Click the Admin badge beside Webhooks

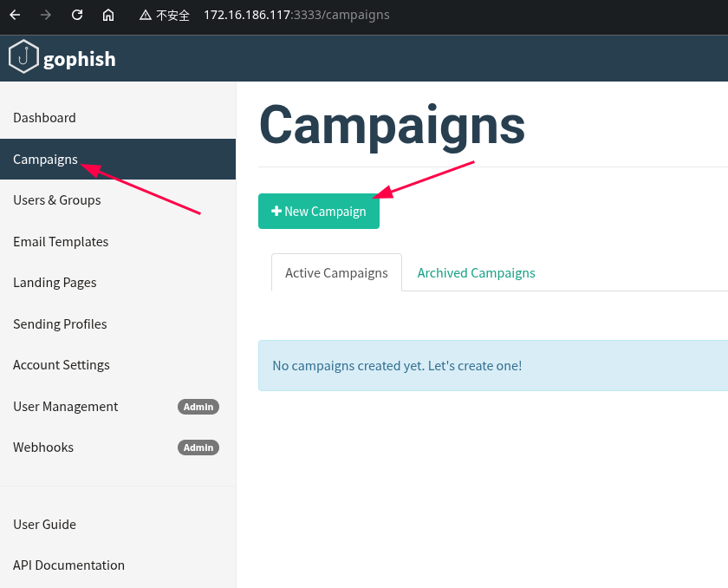198,448
